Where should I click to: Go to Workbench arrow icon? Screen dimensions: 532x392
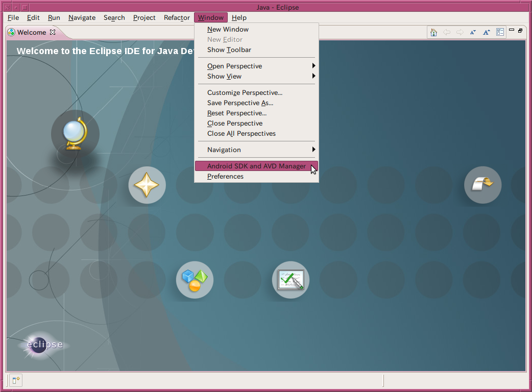pyautogui.click(x=483, y=185)
